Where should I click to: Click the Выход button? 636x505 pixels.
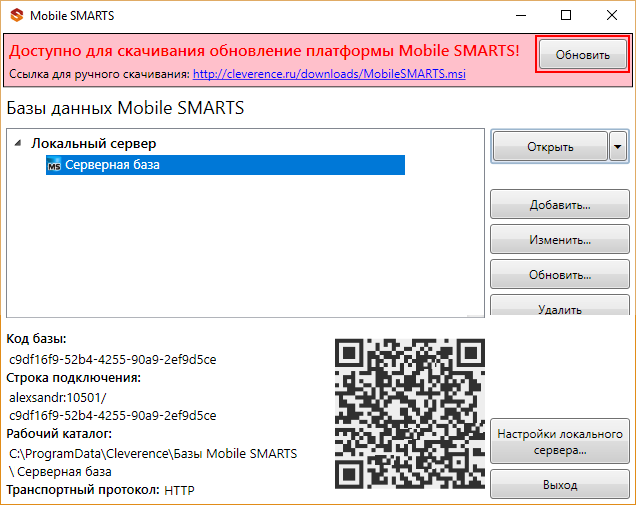tap(560, 484)
